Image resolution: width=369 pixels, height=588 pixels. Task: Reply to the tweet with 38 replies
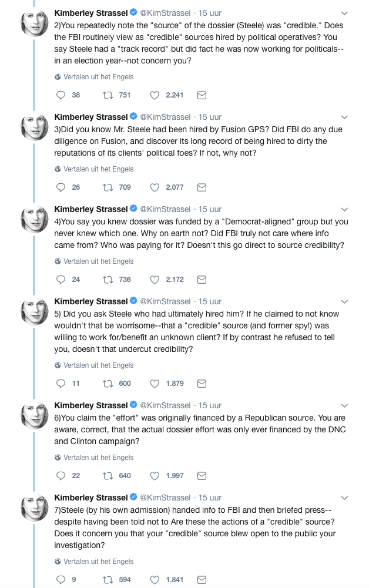pos(61,95)
